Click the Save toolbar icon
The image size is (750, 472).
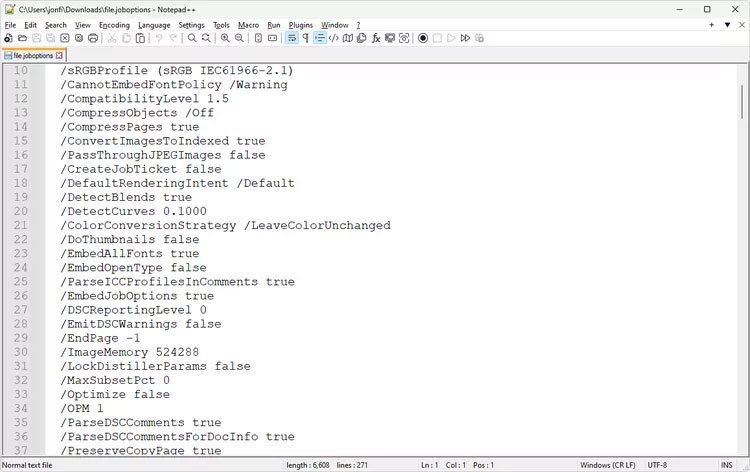click(36, 38)
